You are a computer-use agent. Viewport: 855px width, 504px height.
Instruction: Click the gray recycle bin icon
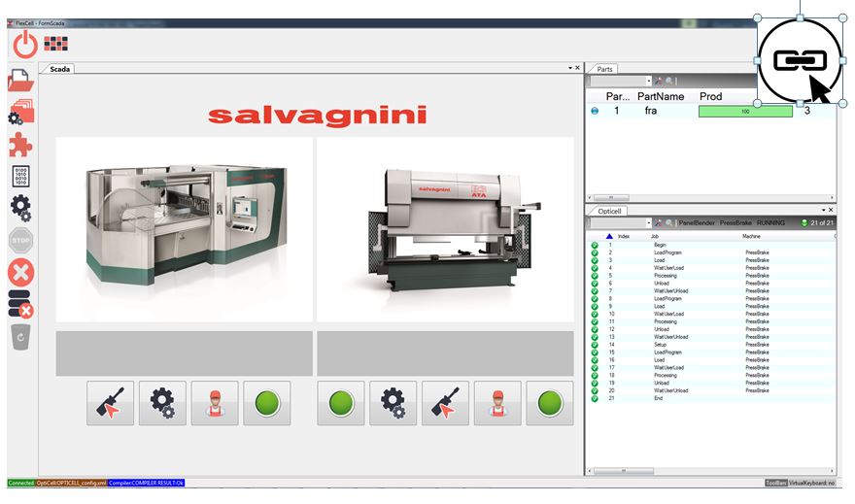click(x=20, y=337)
